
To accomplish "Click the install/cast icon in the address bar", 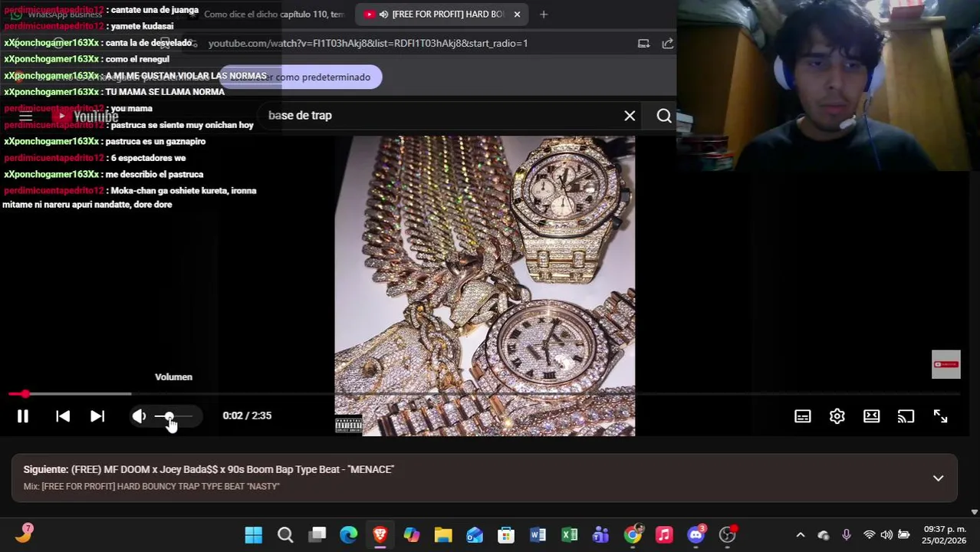I will click(x=643, y=44).
